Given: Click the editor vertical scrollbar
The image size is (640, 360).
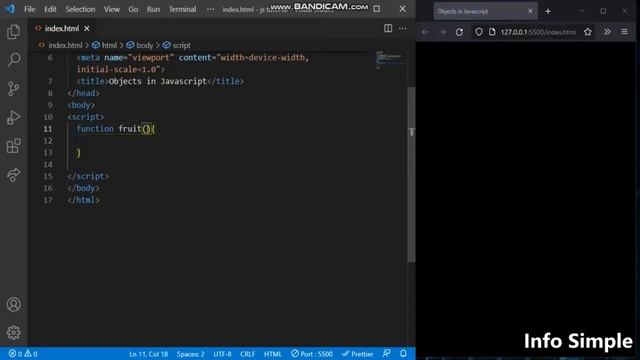Looking at the screenshot, I should point(411,175).
